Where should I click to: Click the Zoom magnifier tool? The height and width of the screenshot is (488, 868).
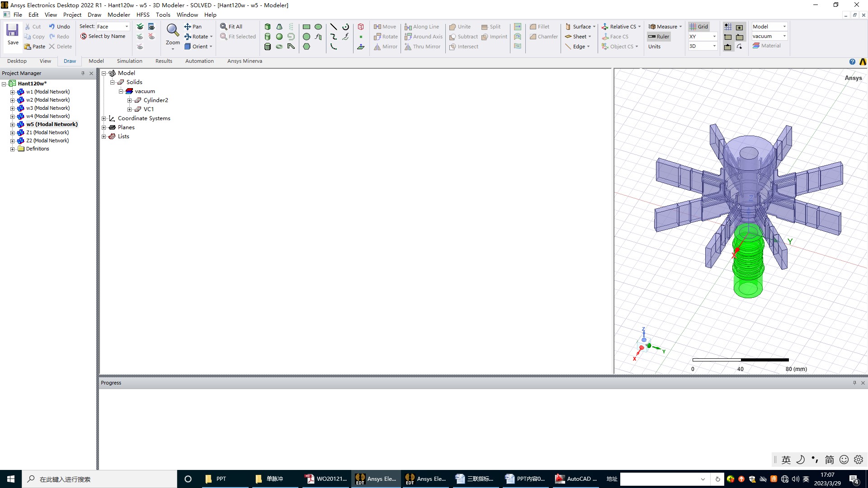point(172,31)
